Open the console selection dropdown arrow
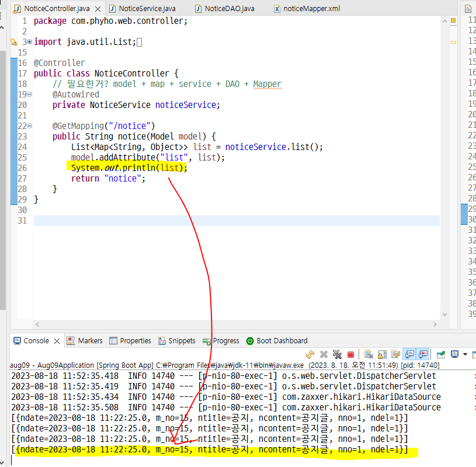 (x=465, y=354)
